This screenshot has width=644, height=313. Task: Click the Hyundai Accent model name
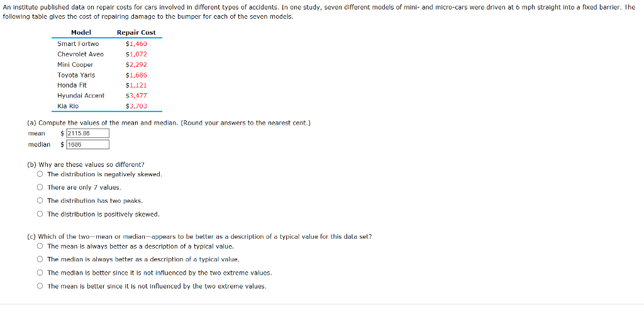pyautogui.click(x=81, y=96)
